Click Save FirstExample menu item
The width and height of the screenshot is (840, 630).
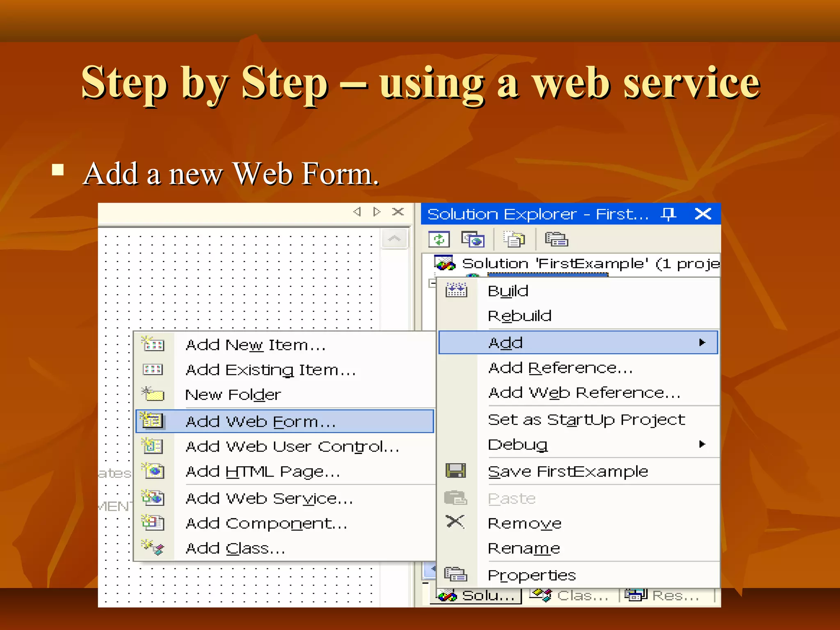coord(578,471)
